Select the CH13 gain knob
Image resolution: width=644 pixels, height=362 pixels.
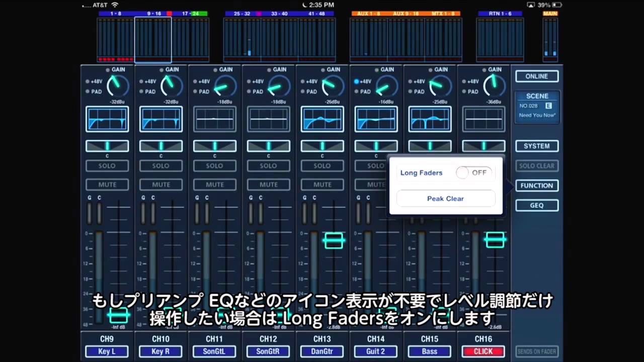(x=333, y=86)
